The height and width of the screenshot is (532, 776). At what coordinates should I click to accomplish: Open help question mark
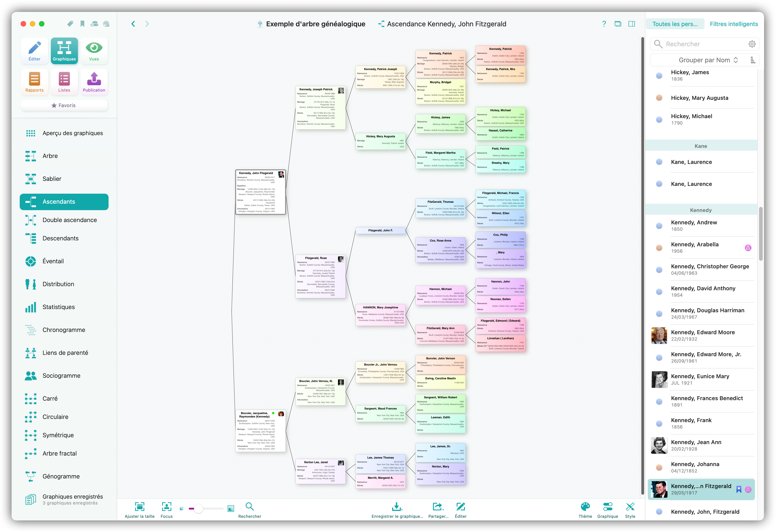[604, 24]
